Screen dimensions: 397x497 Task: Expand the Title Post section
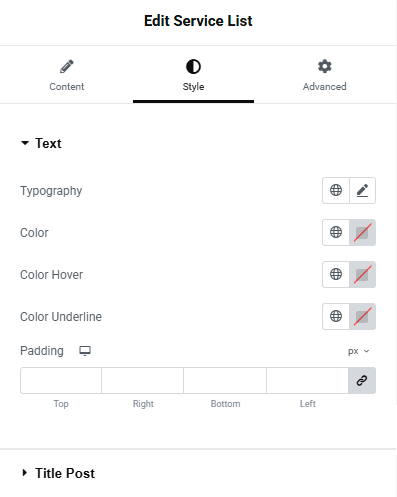pyautogui.click(x=58, y=473)
